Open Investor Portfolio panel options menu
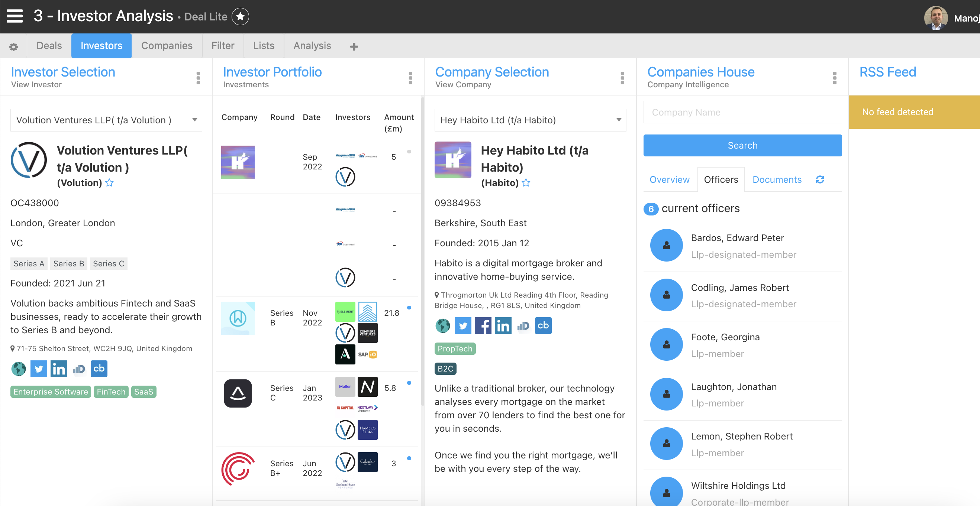The image size is (980, 506). pyautogui.click(x=410, y=78)
